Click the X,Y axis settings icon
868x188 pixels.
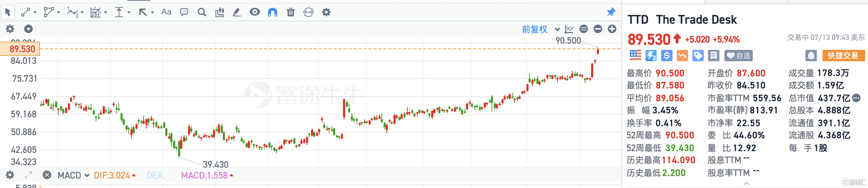[x=569, y=29]
